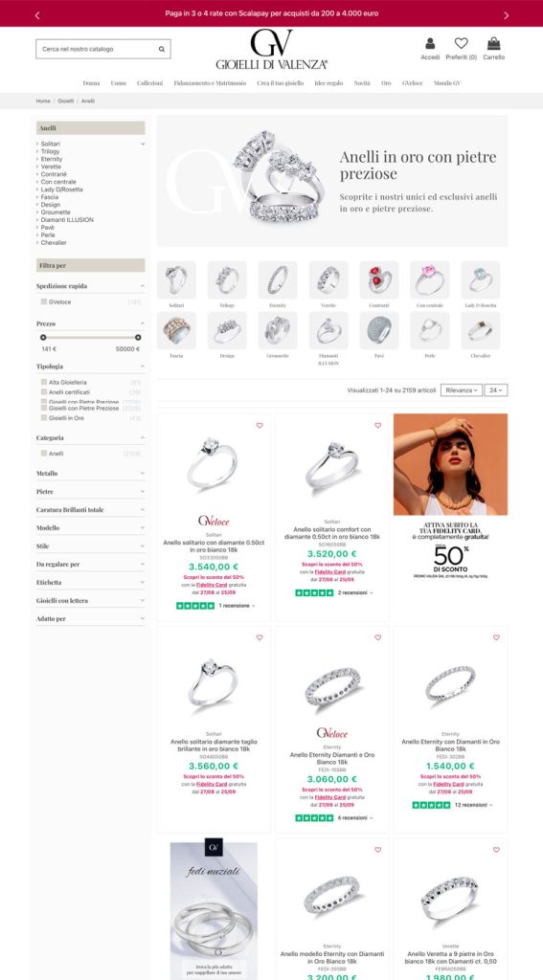Open the Eternity subcategory link in sidebar

pos(52,159)
